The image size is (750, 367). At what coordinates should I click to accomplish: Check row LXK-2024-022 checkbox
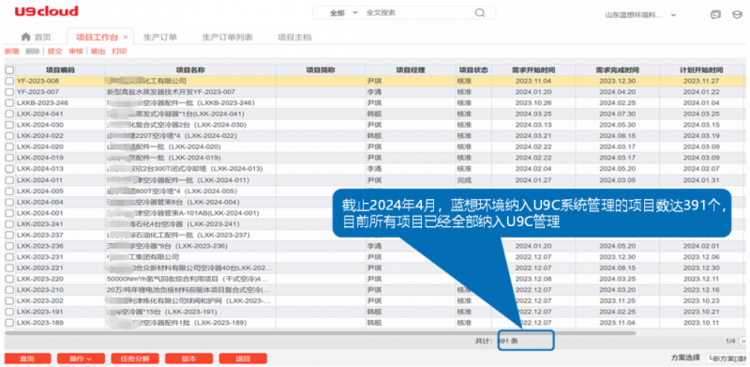pos(10,136)
